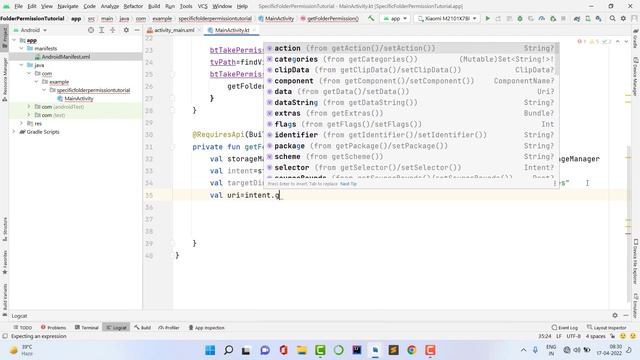Click Collapse All icon in Project panel
640x360 pixels.
click(113, 30)
